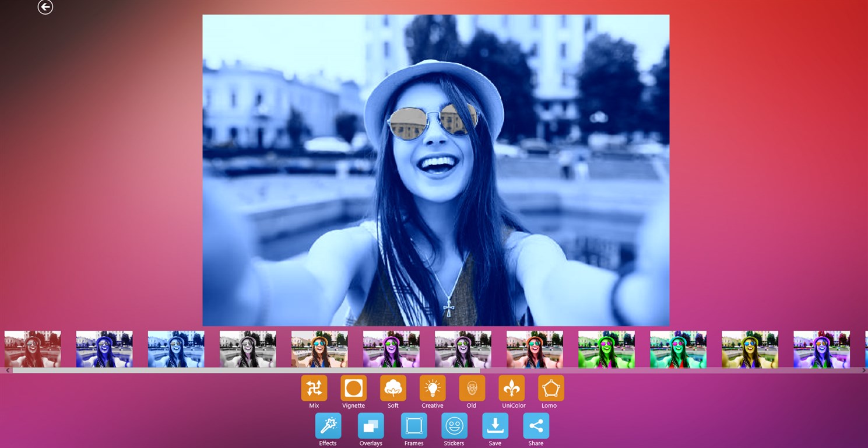
Task: Click the back arrow icon
Action: point(45,7)
